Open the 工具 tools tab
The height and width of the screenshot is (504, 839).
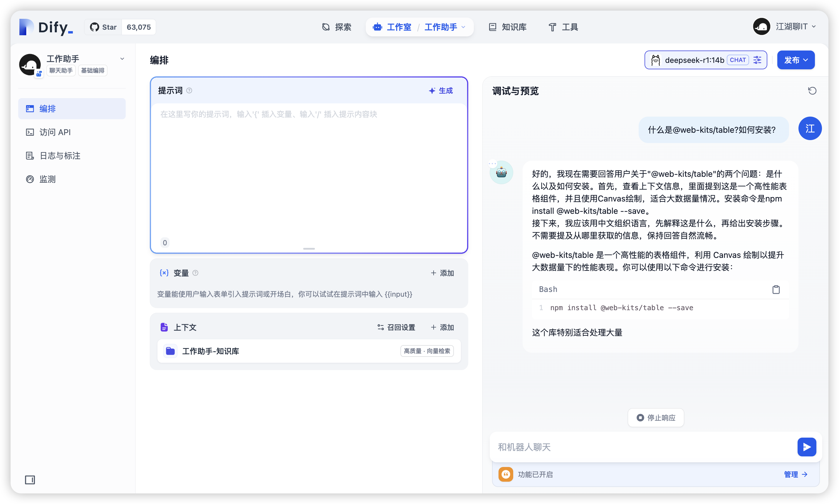click(x=563, y=27)
